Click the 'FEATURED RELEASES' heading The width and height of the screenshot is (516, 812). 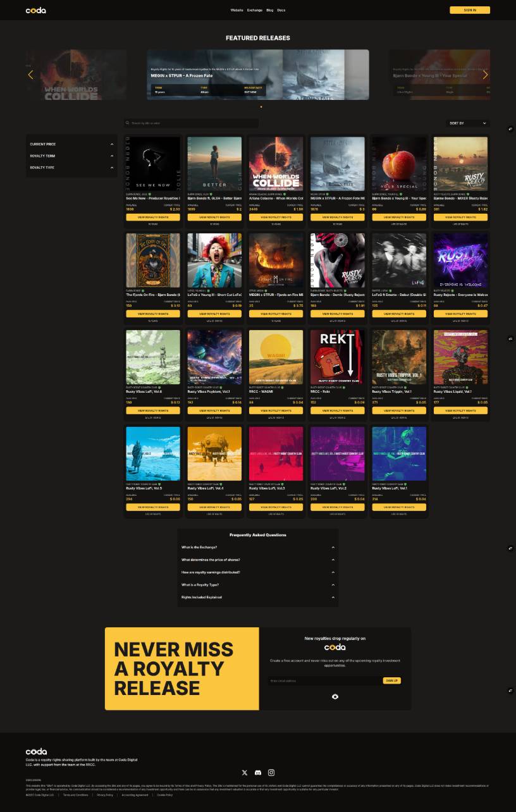258,38
